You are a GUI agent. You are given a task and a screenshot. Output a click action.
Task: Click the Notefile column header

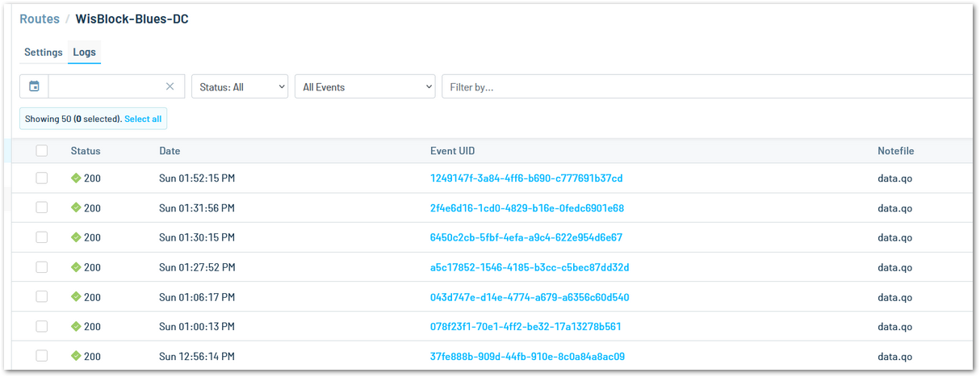point(896,151)
